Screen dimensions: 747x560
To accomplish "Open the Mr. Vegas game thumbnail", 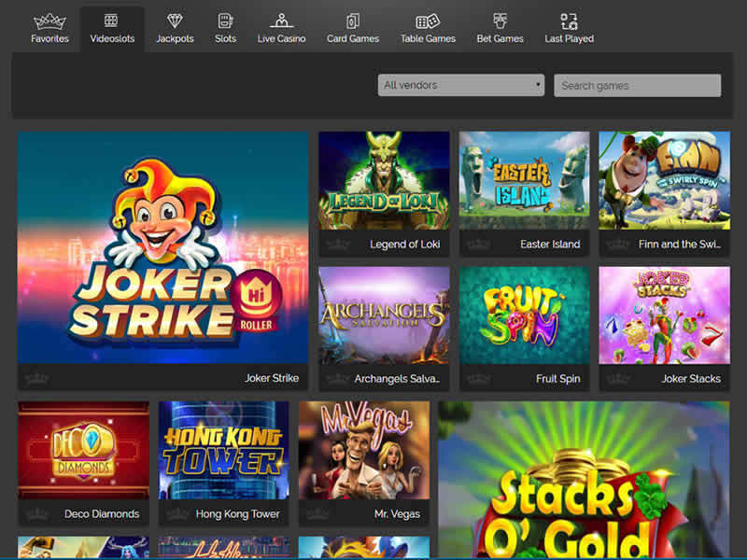I will (364, 451).
